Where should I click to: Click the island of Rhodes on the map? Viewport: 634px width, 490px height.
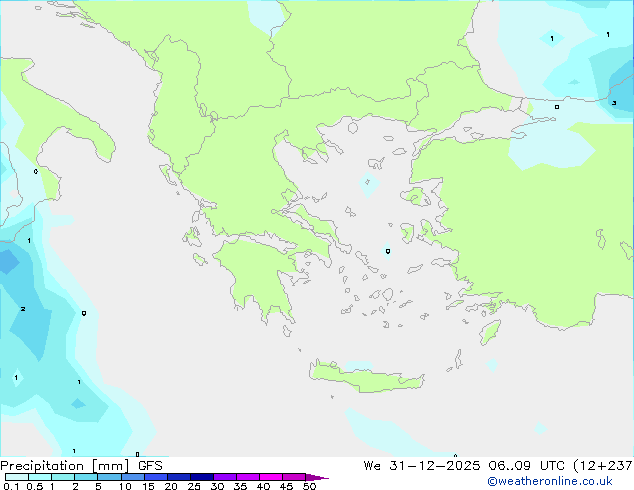pyautogui.click(x=490, y=332)
